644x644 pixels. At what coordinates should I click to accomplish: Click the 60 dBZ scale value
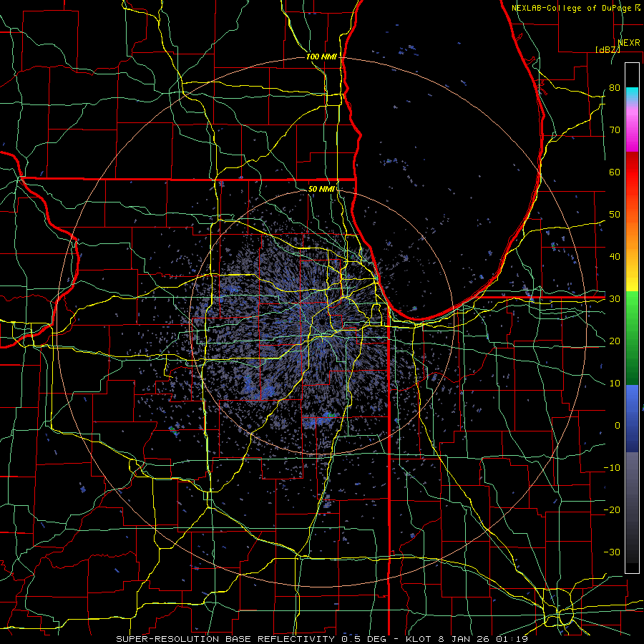(615, 172)
